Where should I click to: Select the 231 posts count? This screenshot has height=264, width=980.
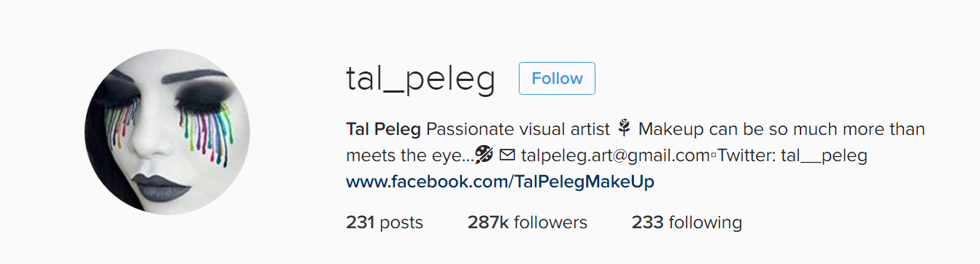(x=385, y=222)
